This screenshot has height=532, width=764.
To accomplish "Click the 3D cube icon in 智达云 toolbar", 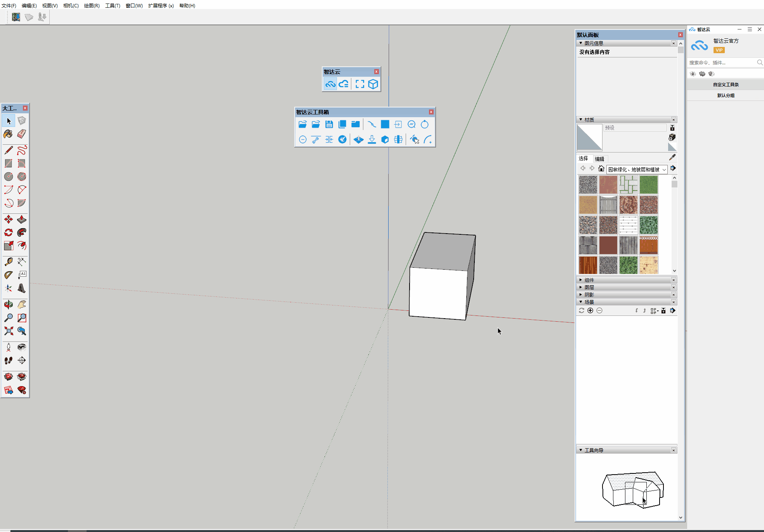I will click(373, 84).
